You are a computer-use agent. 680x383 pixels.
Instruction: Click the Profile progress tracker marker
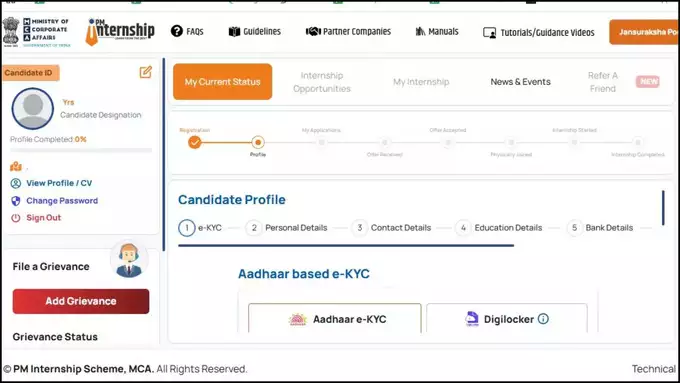pyautogui.click(x=258, y=142)
